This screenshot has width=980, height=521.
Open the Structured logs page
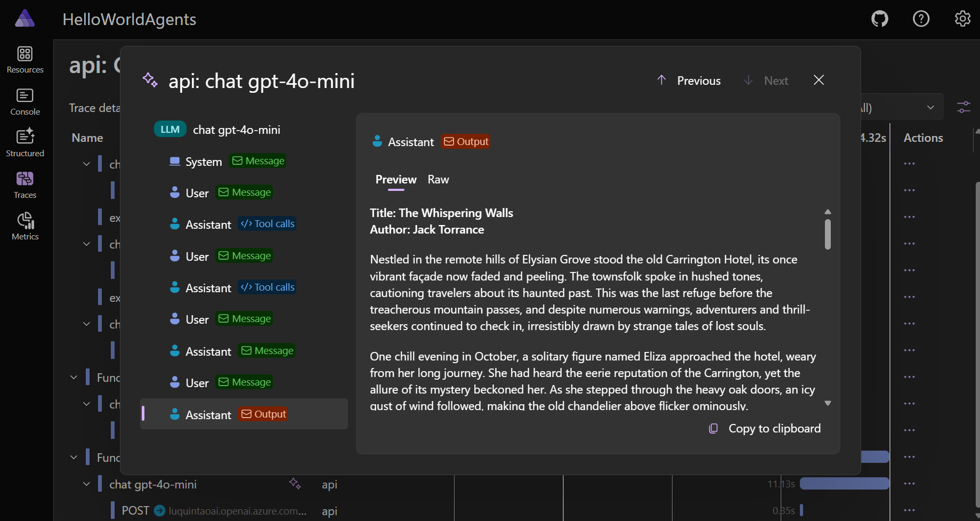(25, 143)
